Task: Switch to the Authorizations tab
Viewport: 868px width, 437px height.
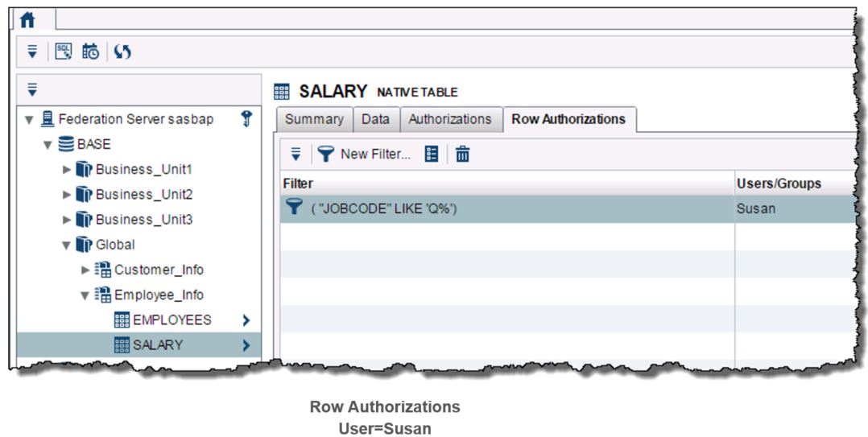Action: (449, 119)
